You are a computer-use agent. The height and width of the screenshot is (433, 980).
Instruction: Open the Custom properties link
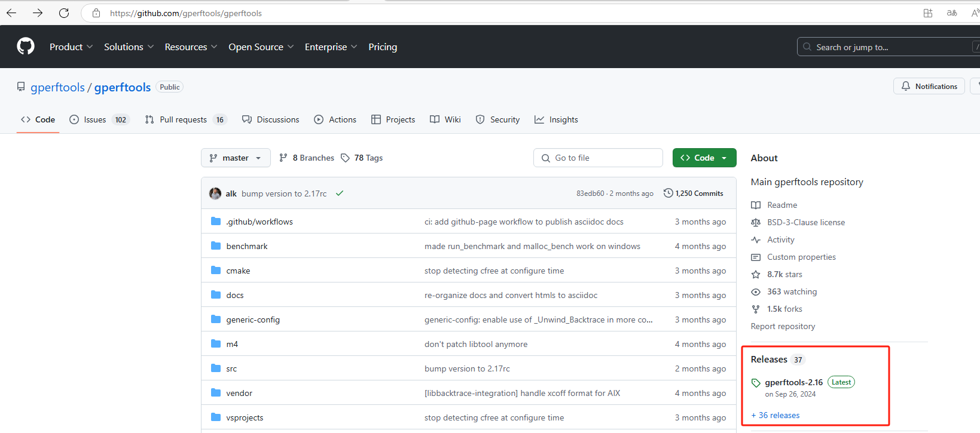(801, 257)
